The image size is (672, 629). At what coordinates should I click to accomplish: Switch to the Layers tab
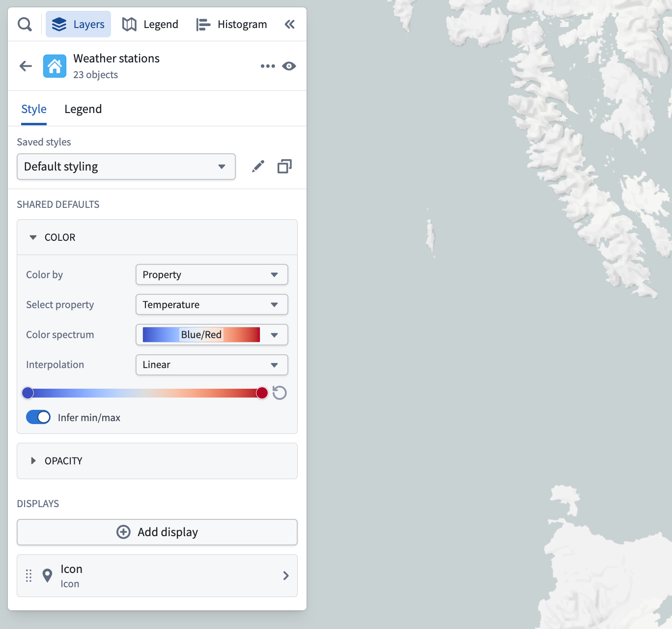tap(79, 24)
